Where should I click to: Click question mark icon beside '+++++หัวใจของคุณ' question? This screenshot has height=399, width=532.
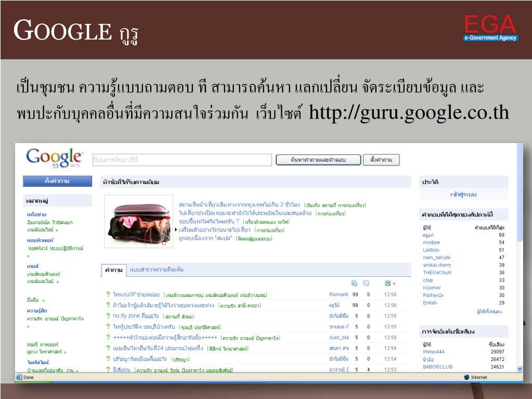[108, 337]
